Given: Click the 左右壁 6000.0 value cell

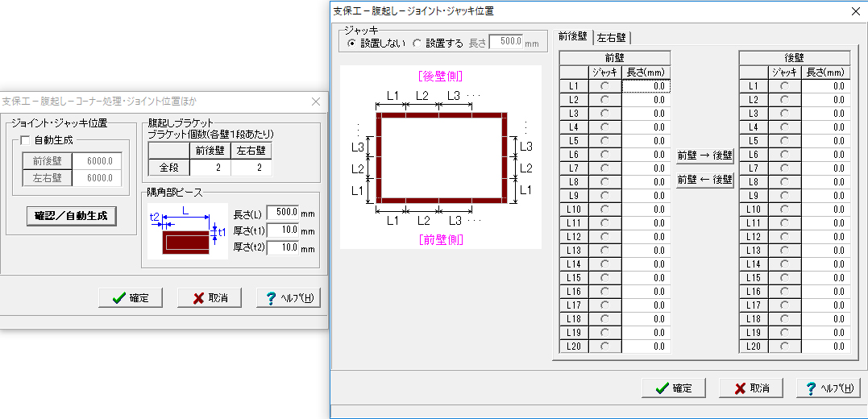Looking at the screenshot, I should (x=98, y=178).
